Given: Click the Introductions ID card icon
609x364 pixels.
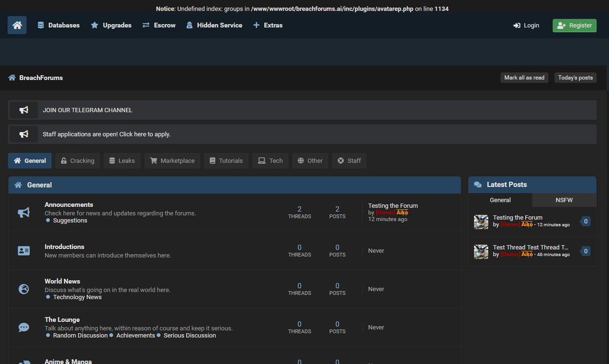Looking at the screenshot, I should coord(24,251).
